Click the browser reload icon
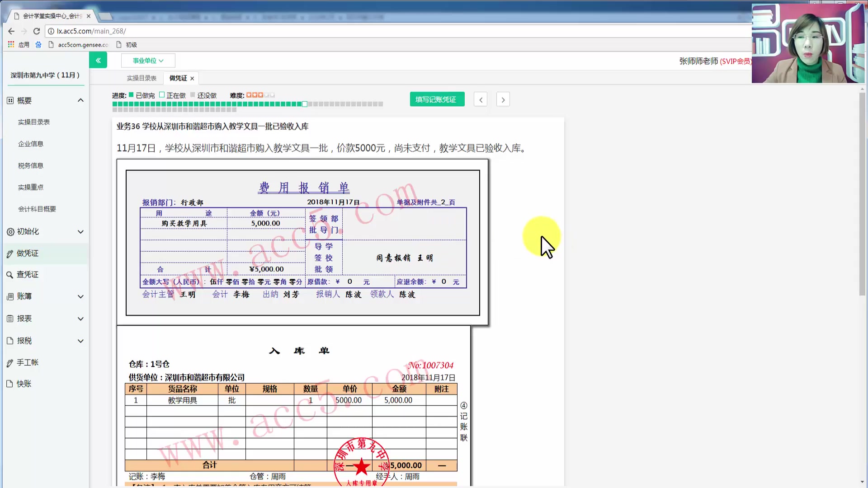This screenshot has width=868, height=488. coord(37,31)
